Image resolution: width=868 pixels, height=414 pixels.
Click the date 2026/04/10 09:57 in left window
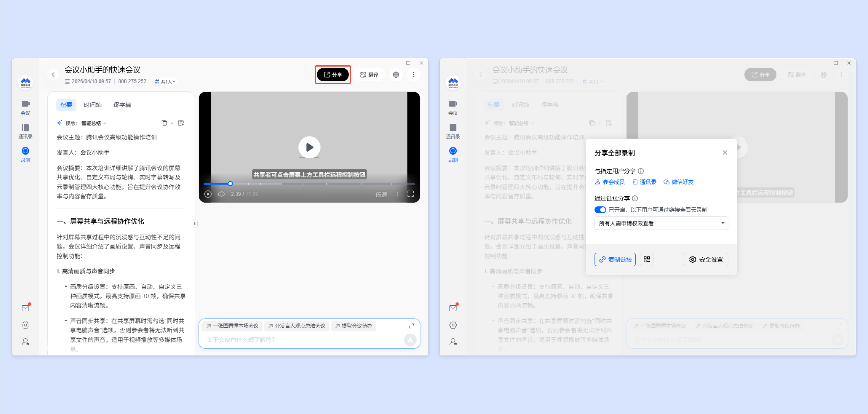(91, 81)
